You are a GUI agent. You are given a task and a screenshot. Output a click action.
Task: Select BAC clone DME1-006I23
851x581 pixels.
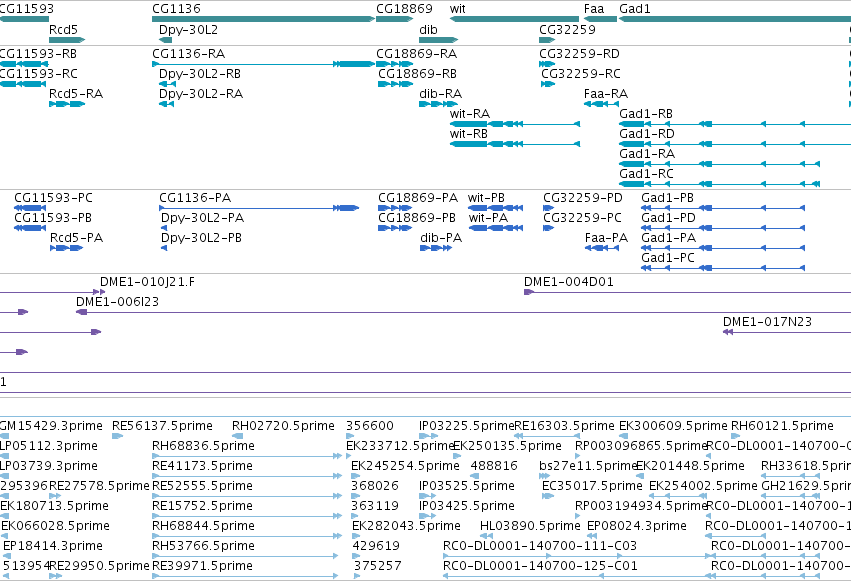pyautogui.click(x=117, y=302)
